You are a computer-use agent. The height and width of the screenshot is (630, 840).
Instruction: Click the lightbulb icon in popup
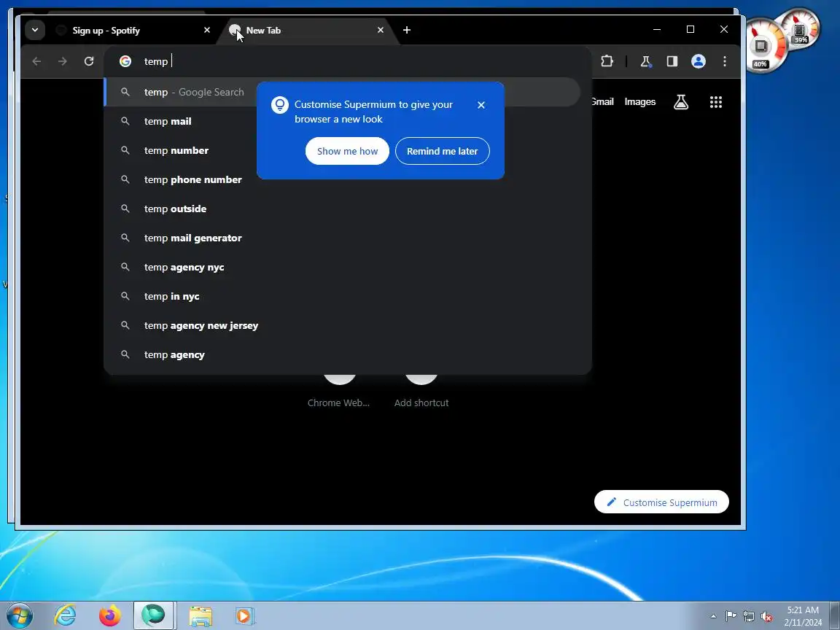point(280,105)
